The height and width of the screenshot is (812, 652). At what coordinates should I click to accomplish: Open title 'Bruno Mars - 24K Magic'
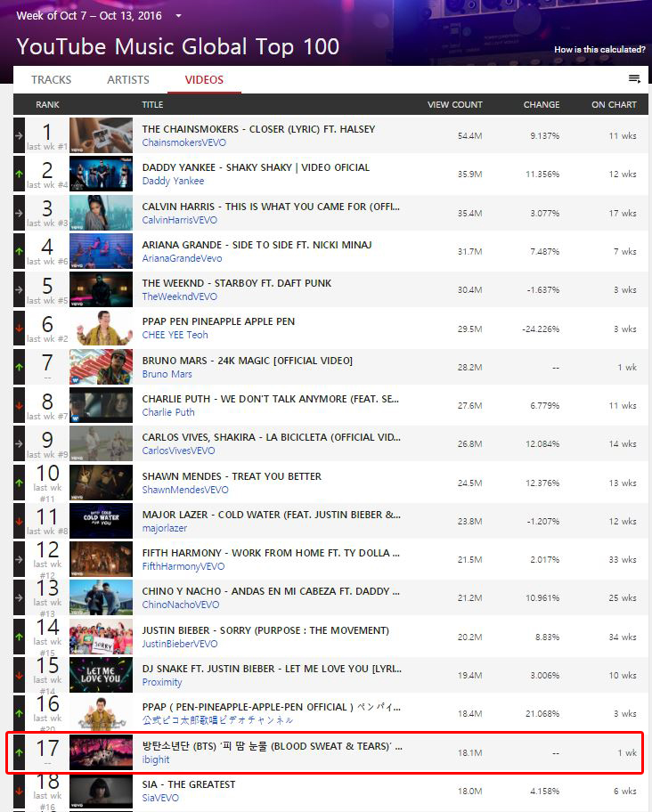247,361
